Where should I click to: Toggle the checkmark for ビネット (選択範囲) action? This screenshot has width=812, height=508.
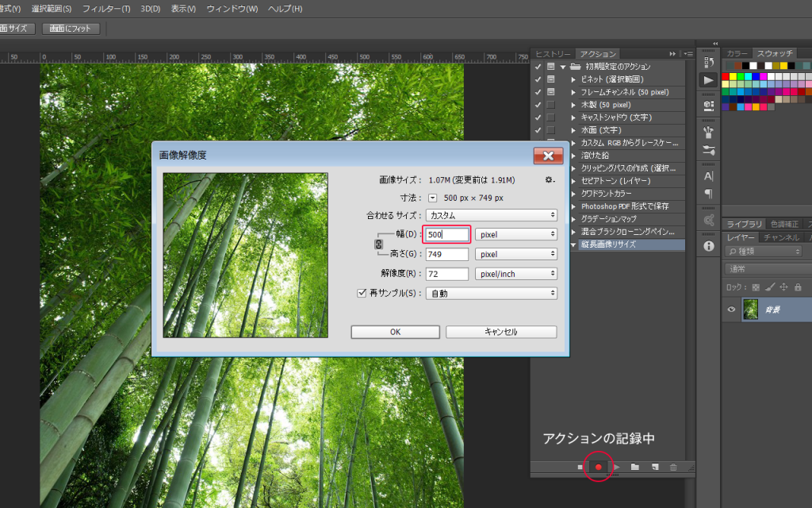(538, 79)
